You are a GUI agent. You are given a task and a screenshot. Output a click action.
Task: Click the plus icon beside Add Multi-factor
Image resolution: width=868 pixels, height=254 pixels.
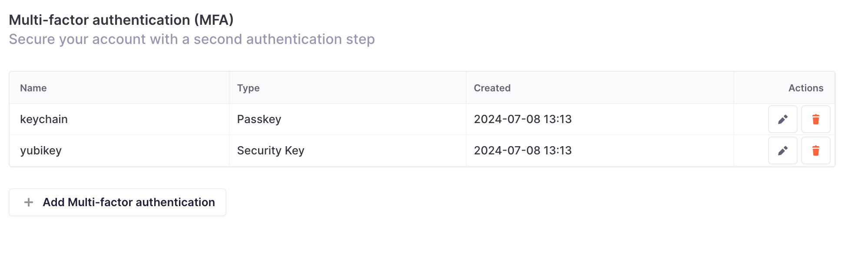point(29,202)
